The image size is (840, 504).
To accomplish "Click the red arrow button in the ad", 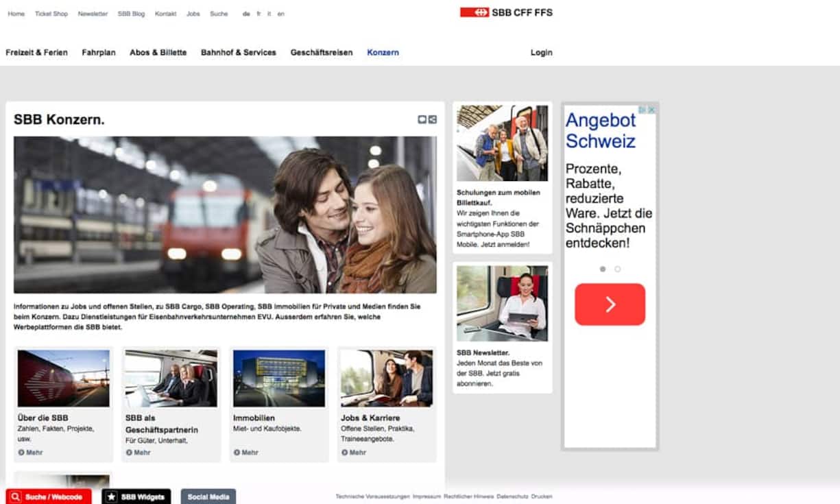I will (610, 304).
